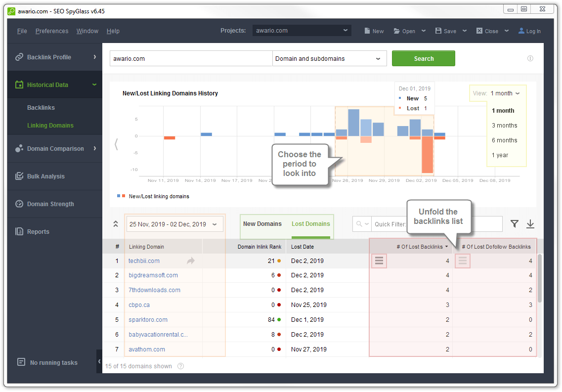The width and height of the screenshot is (562, 392).
Task: Click the filter funnel icon
Action: point(515,224)
